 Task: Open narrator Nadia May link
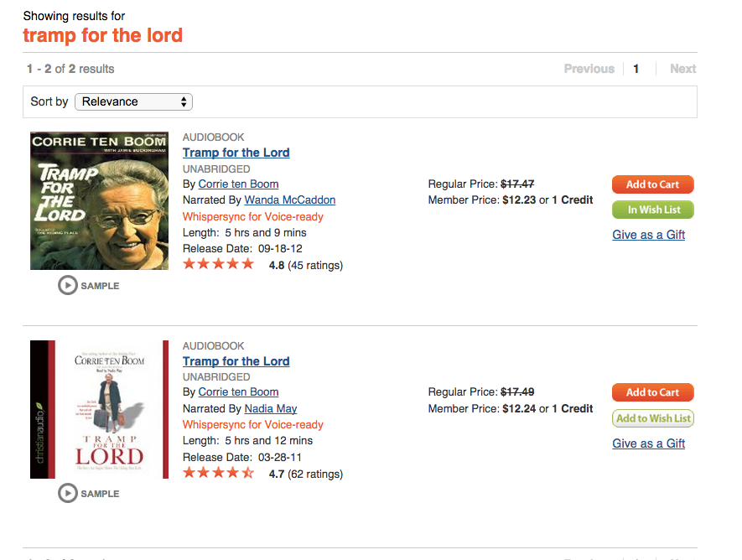(271, 408)
